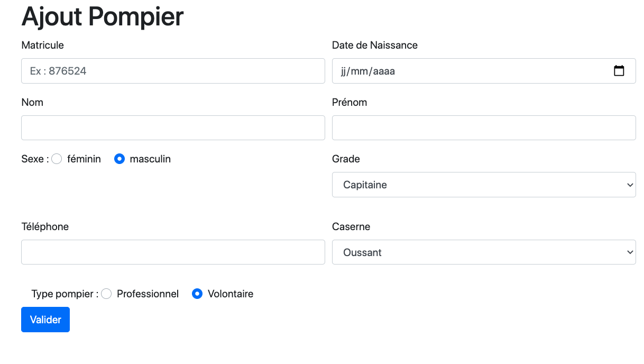This screenshot has width=644, height=364.
Task: Open the calendar picker in the date field
Action: click(x=619, y=71)
